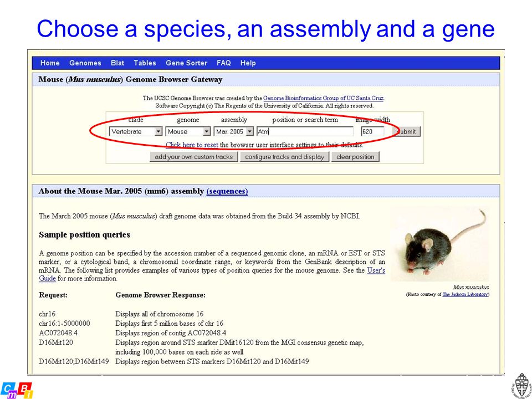Select the 'AC072048.4' sample query
This screenshot has width=532, height=399.
coord(58,333)
